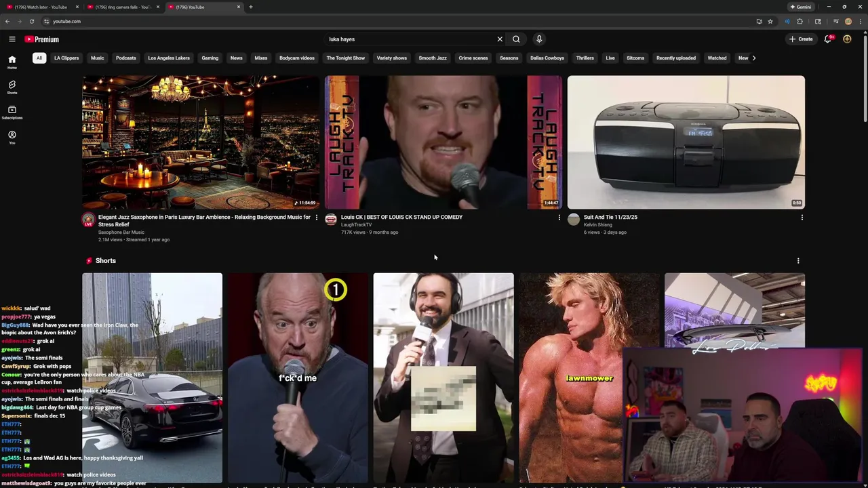The width and height of the screenshot is (868, 488).
Task: Open the Shorts shelf more options menu
Action: (798, 261)
